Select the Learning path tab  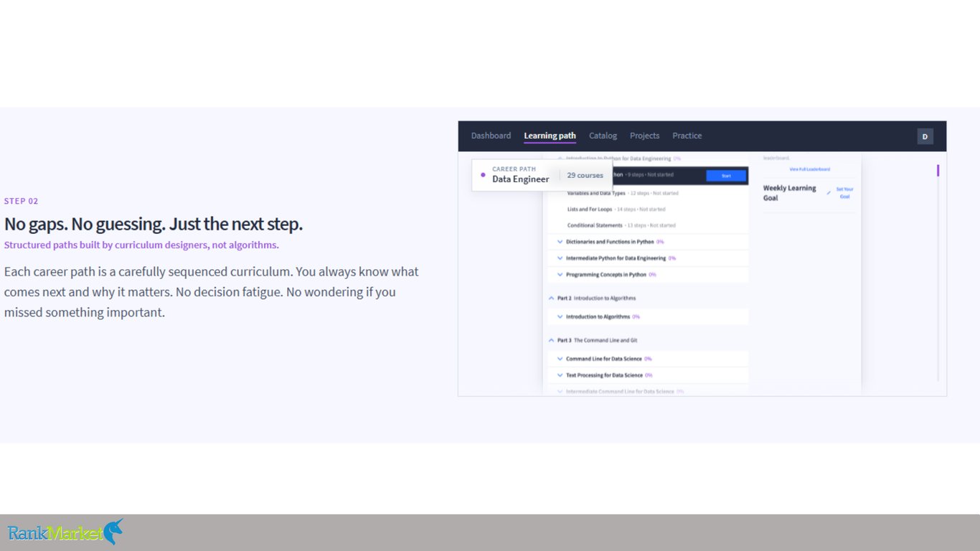(x=550, y=136)
